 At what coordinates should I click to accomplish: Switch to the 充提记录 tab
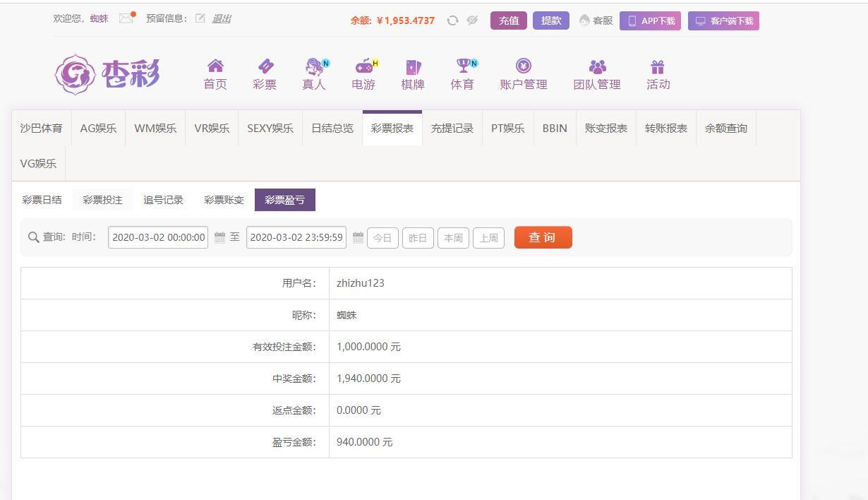pyautogui.click(x=452, y=129)
